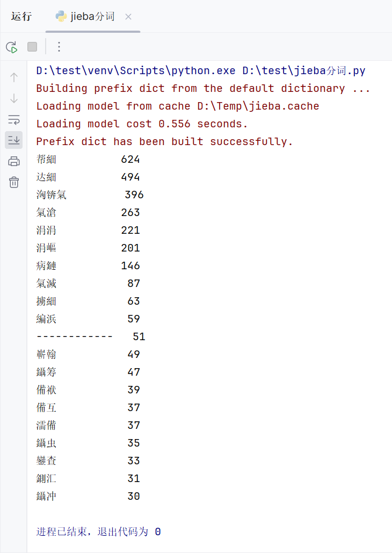This screenshot has width=392, height=553.
Task: Select the jieba分词 run tab
Action: tap(92, 17)
